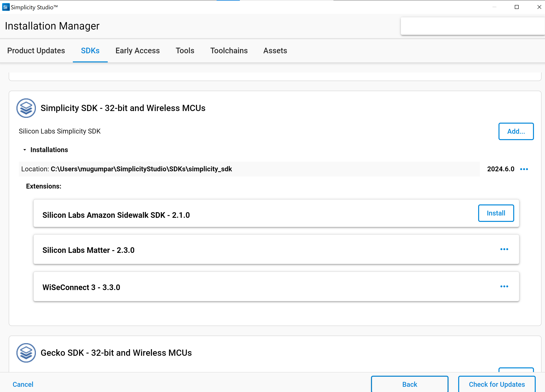The width and height of the screenshot is (545, 392).
Task: Click Cancel to dismiss changes
Action: (23, 384)
